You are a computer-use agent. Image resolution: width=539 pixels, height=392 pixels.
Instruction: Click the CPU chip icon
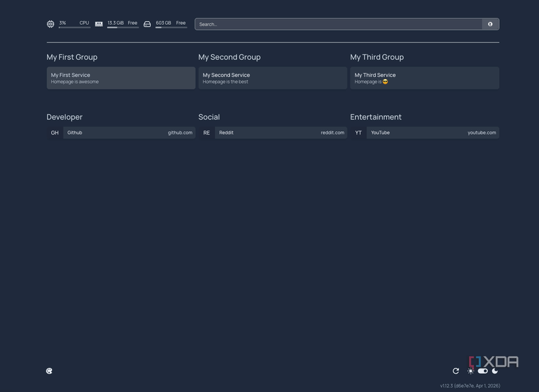[x=50, y=24]
